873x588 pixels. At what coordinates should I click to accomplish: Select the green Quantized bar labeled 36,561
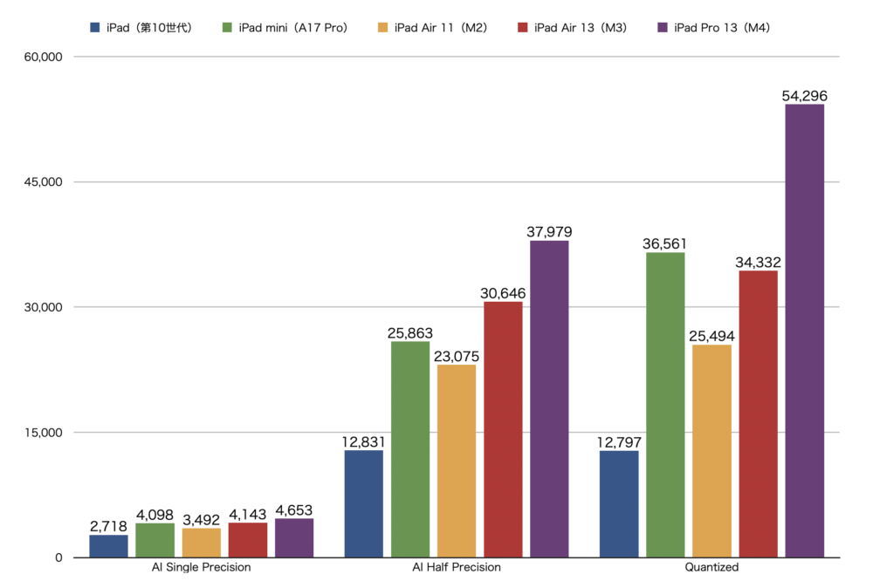click(665, 404)
